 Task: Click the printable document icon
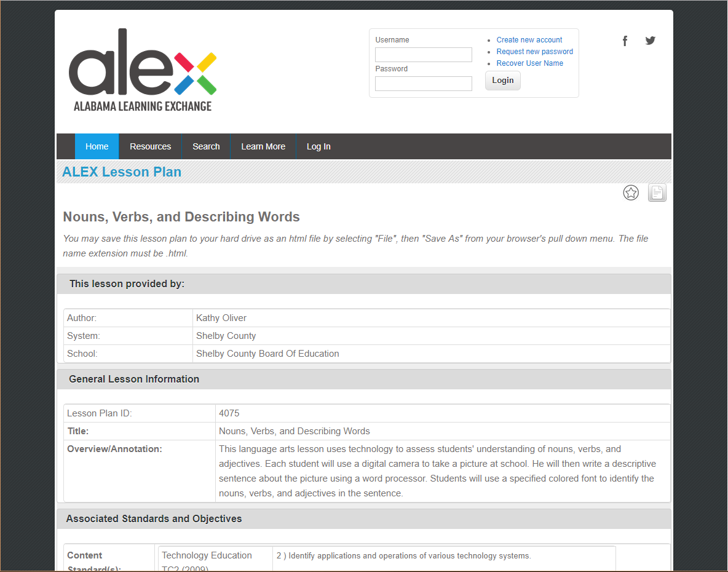pos(657,193)
